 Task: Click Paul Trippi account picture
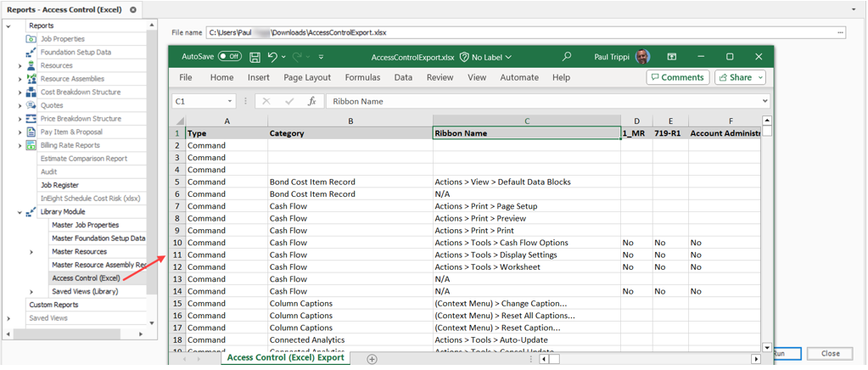click(x=642, y=57)
